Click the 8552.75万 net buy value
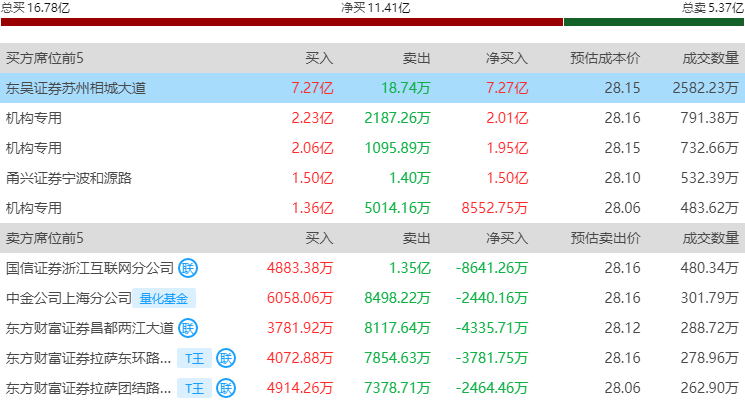The image size is (745, 400). coord(495,208)
